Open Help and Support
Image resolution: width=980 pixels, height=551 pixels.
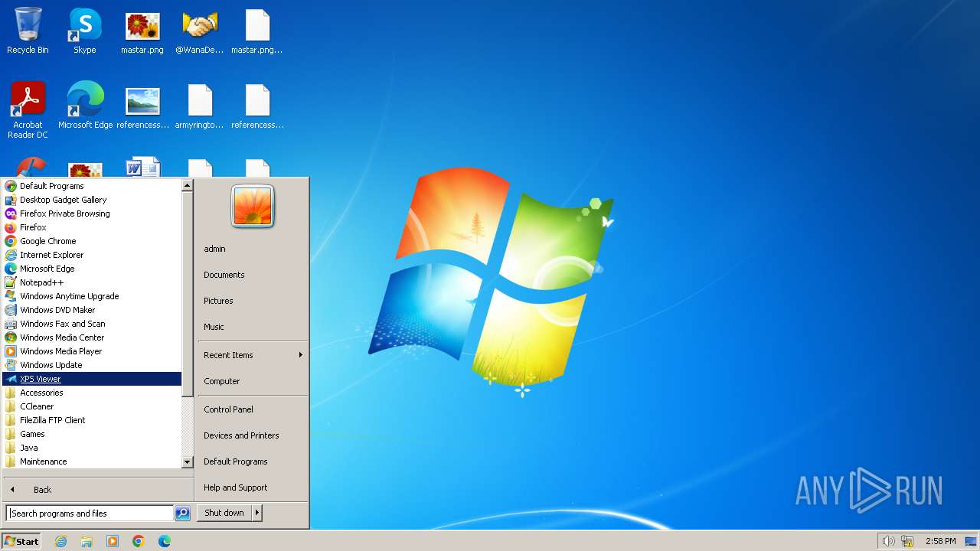coord(253,487)
